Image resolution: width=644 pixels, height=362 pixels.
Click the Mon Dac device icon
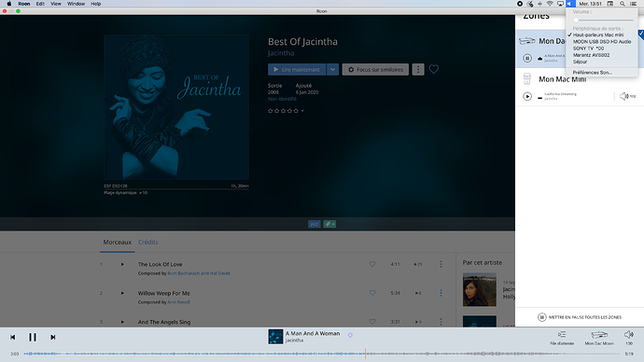tap(527, 41)
